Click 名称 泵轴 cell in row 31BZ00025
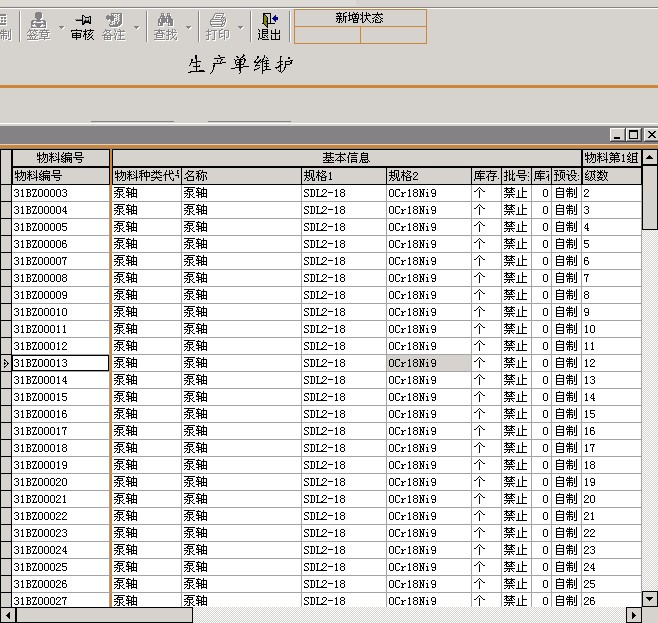Screen dimensions: 658x623 241,567
